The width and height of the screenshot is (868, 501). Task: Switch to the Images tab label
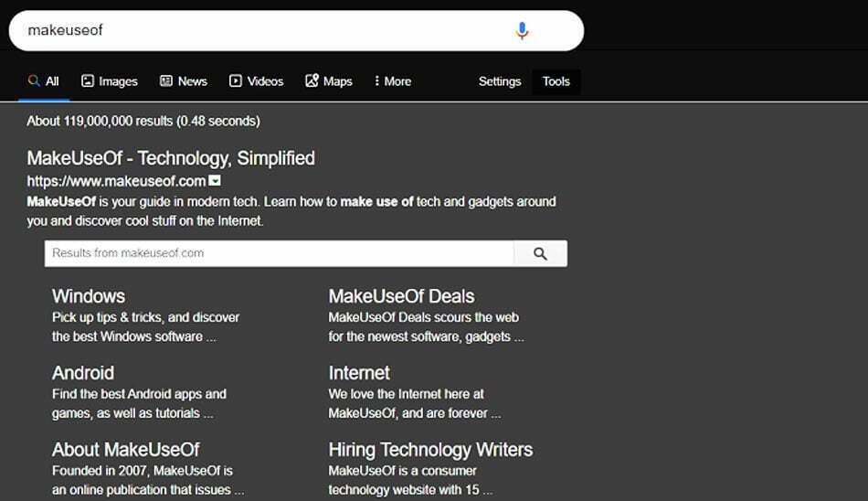click(x=118, y=81)
